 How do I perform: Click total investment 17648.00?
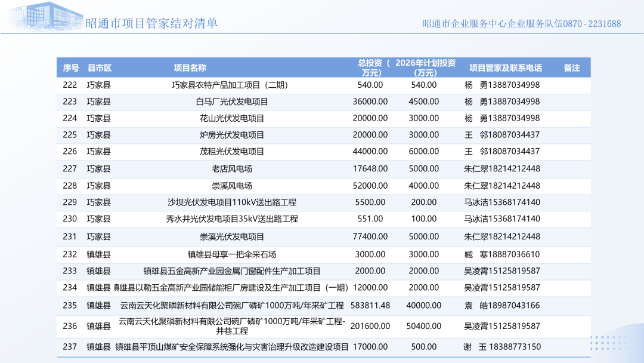click(370, 169)
